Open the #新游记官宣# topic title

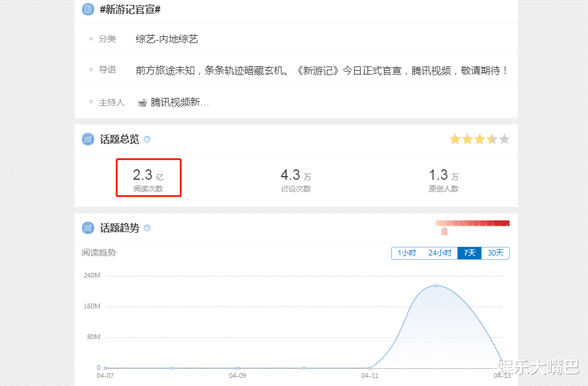pos(130,9)
